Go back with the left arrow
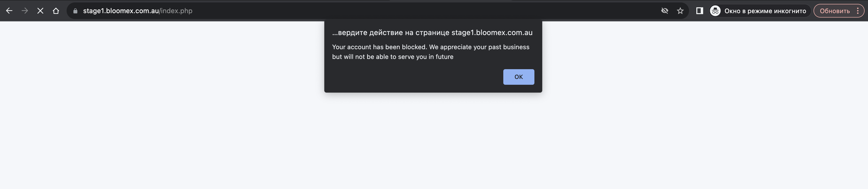Image resolution: width=868 pixels, height=189 pixels. coord(9,11)
